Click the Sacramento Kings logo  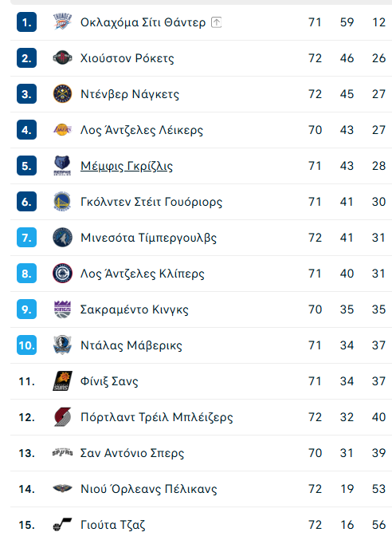coord(62,309)
